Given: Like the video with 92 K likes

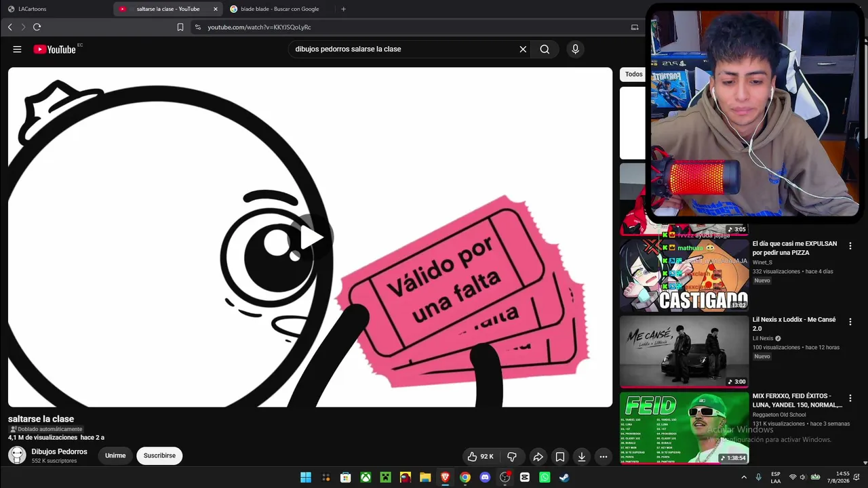Looking at the screenshot, I should pyautogui.click(x=480, y=457).
